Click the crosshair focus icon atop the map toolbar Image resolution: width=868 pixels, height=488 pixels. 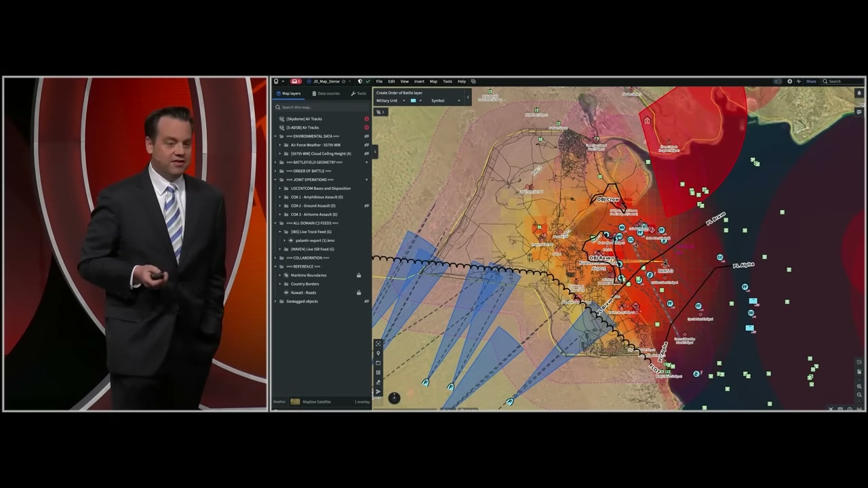coord(378,344)
